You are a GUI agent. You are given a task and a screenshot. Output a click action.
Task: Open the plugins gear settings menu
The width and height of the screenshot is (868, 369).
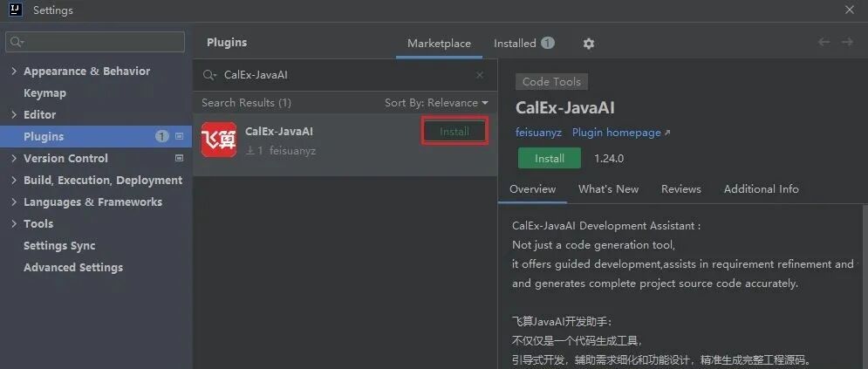[x=589, y=43]
